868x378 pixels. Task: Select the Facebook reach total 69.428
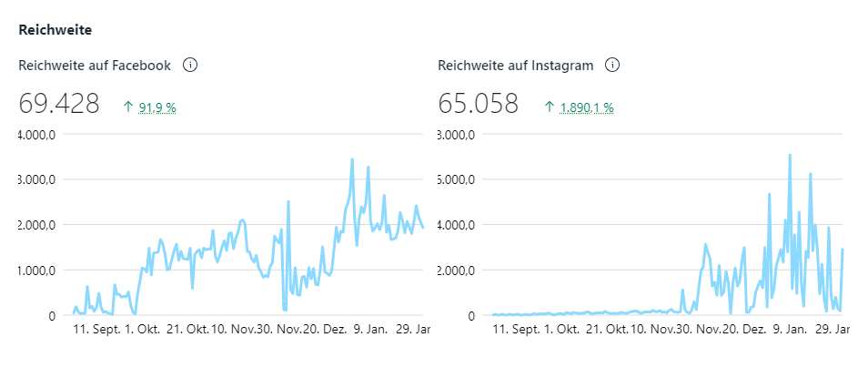point(59,104)
